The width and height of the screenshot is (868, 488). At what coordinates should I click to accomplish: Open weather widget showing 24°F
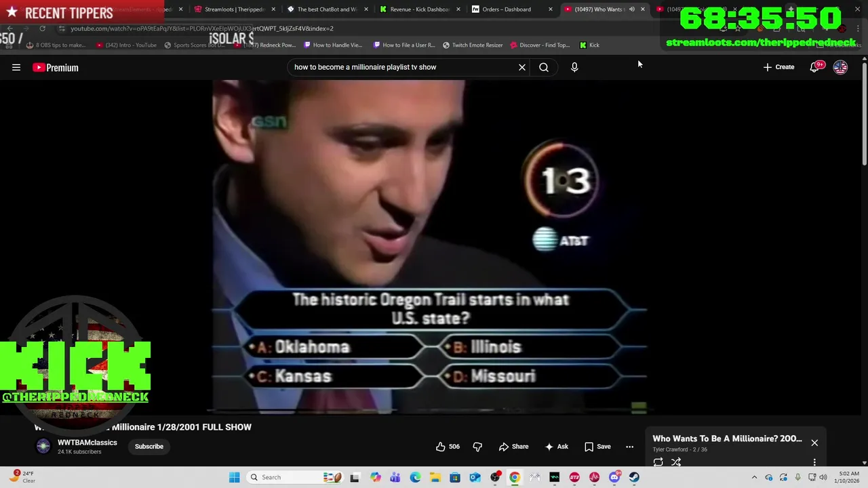(x=23, y=477)
